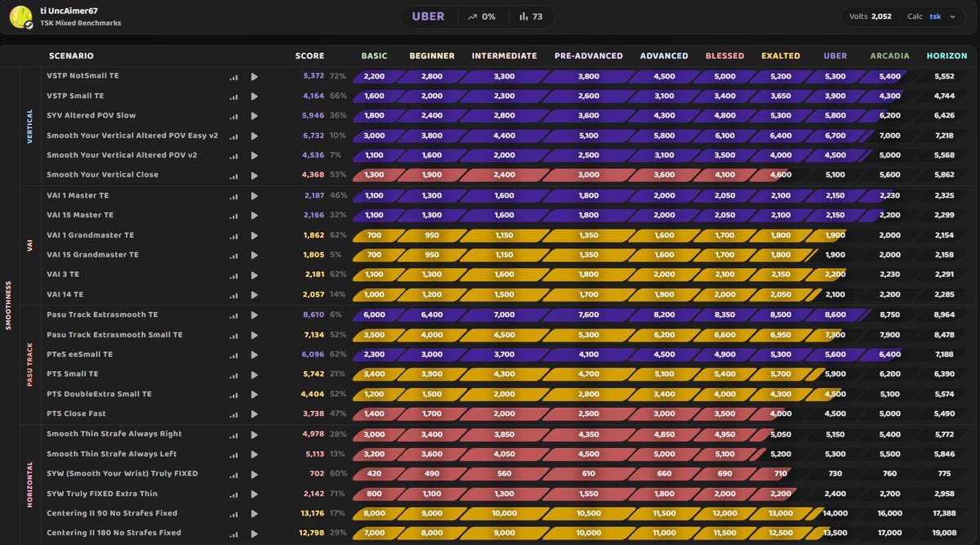
Task: Collapse the SMOOTHNESS group label
Action: click(8, 306)
